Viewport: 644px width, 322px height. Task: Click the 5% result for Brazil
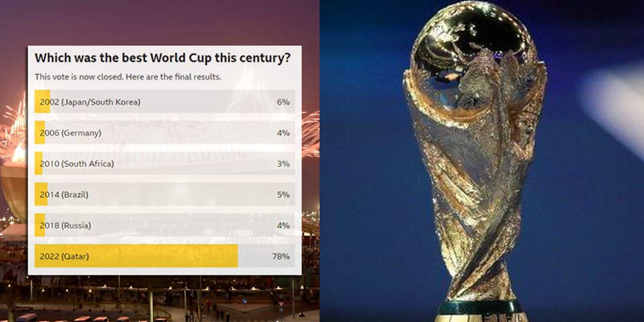(283, 194)
